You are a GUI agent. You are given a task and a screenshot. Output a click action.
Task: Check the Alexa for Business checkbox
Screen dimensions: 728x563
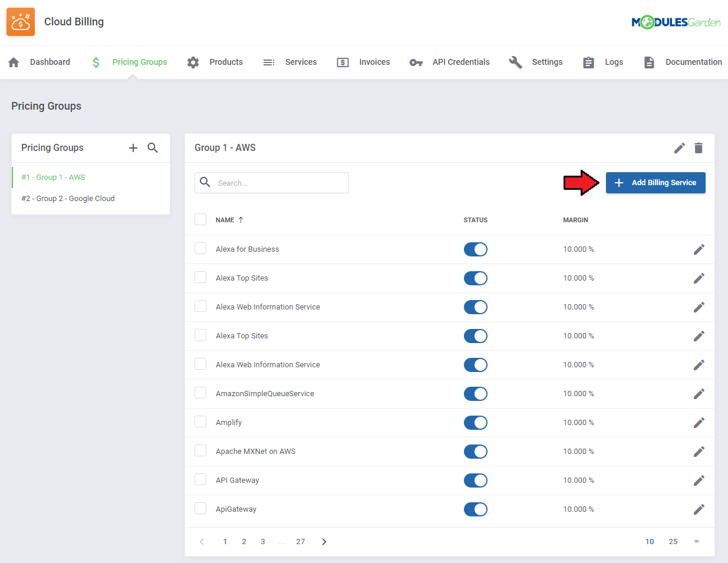pyautogui.click(x=200, y=248)
